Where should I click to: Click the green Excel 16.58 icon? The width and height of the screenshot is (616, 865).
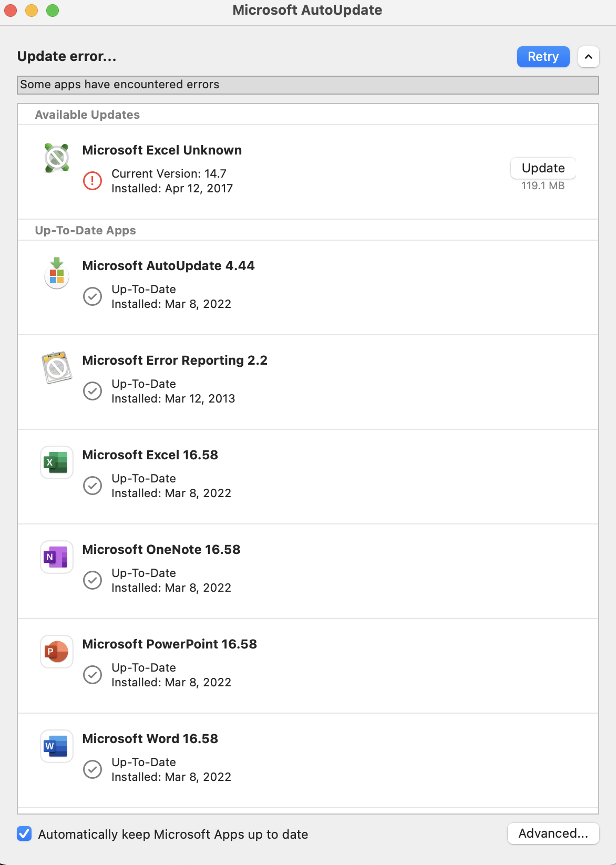57,462
